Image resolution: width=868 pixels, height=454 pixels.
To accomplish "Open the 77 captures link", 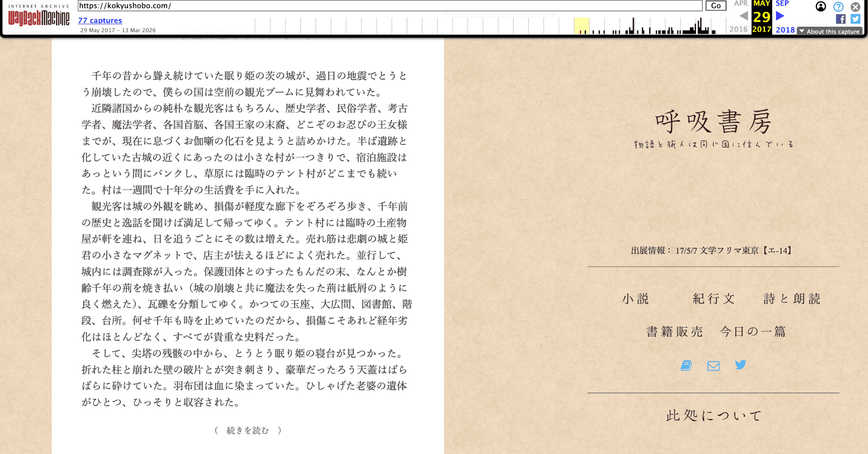I will tap(100, 20).
